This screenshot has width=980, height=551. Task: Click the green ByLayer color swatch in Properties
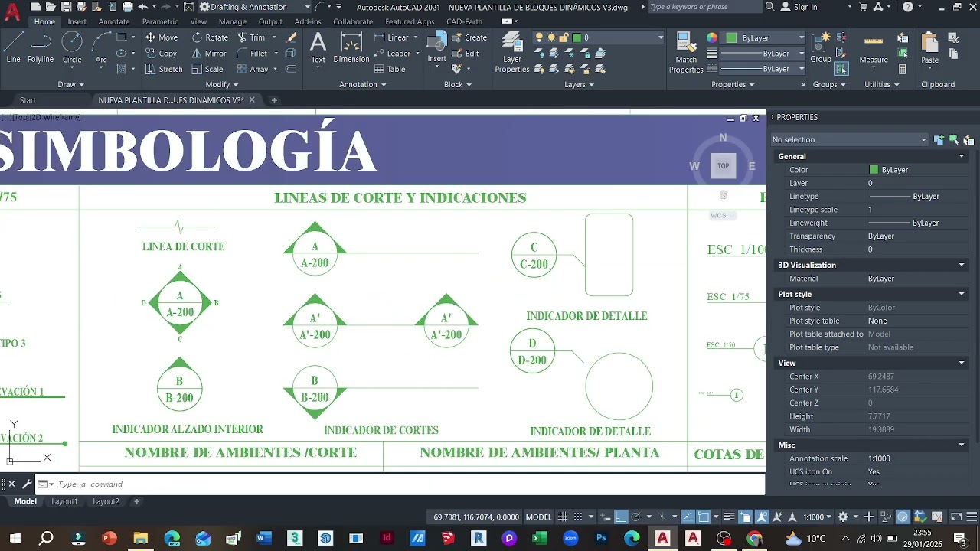874,170
